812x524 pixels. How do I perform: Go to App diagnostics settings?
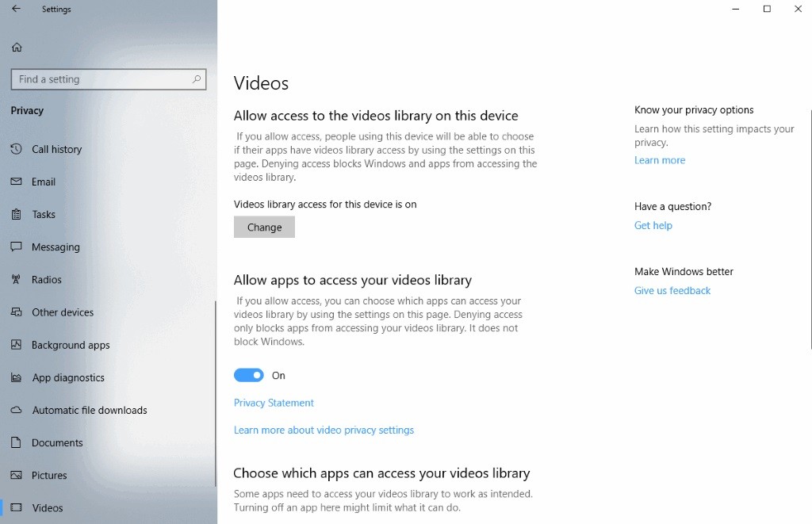(68, 377)
